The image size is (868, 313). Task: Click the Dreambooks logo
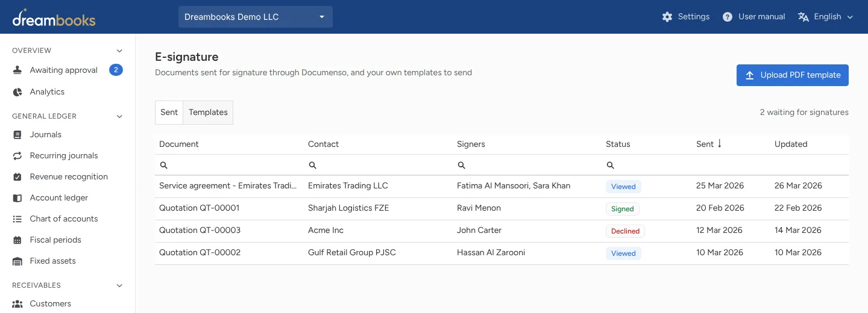(x=54, y=17)
